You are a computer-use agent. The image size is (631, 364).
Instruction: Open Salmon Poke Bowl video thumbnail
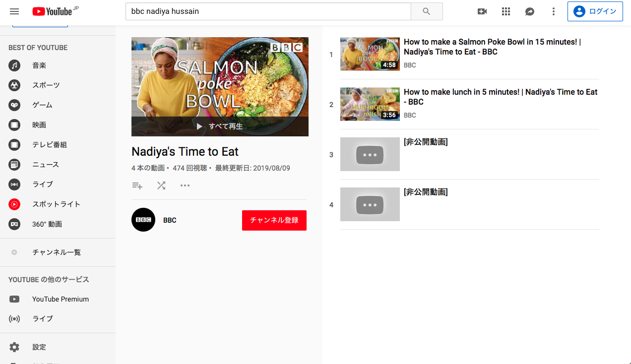click(x=370, y=54)
